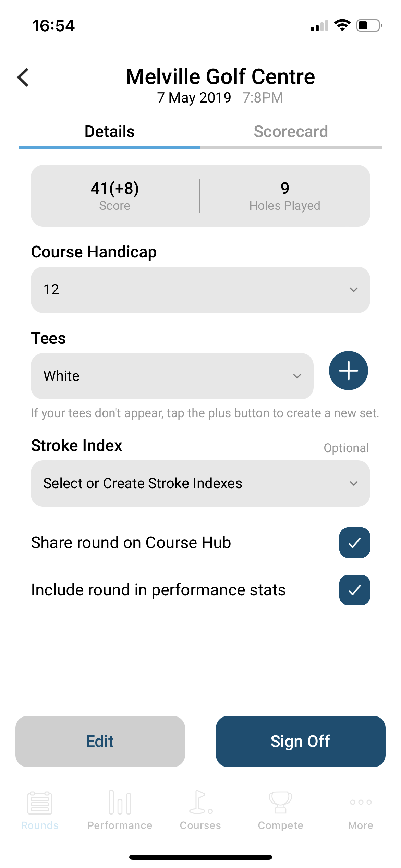Tap the plus button to add tees

pyautogui.click(x=348, y=371)
